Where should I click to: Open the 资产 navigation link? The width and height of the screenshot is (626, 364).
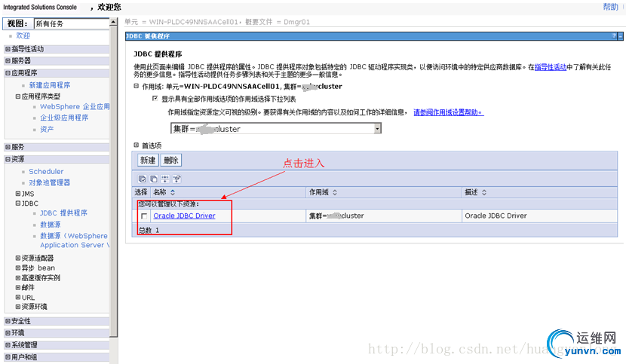47,130
